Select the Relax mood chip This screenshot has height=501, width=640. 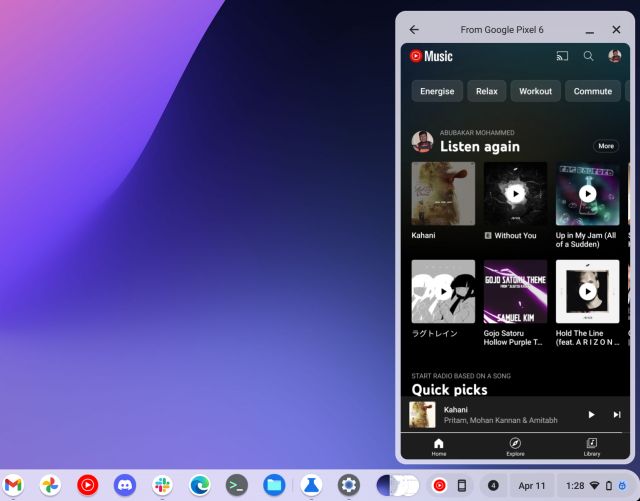[x=487, y=91]
